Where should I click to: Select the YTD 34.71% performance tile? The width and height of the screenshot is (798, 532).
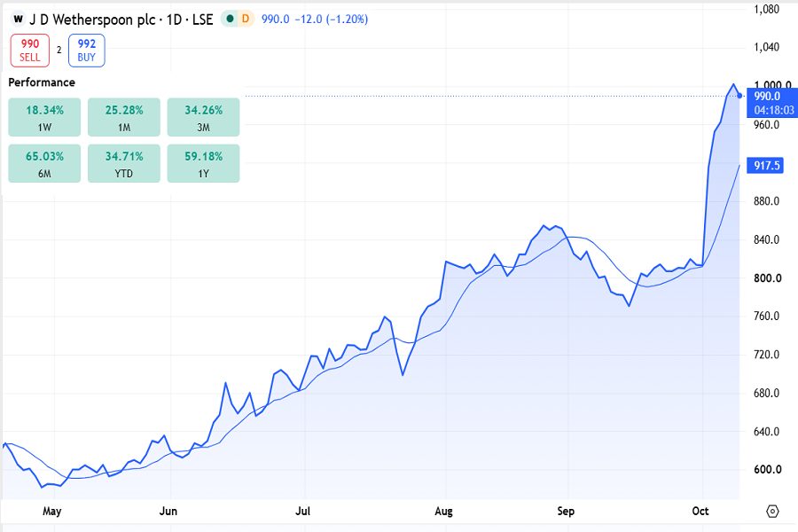[x=123, y=163]
